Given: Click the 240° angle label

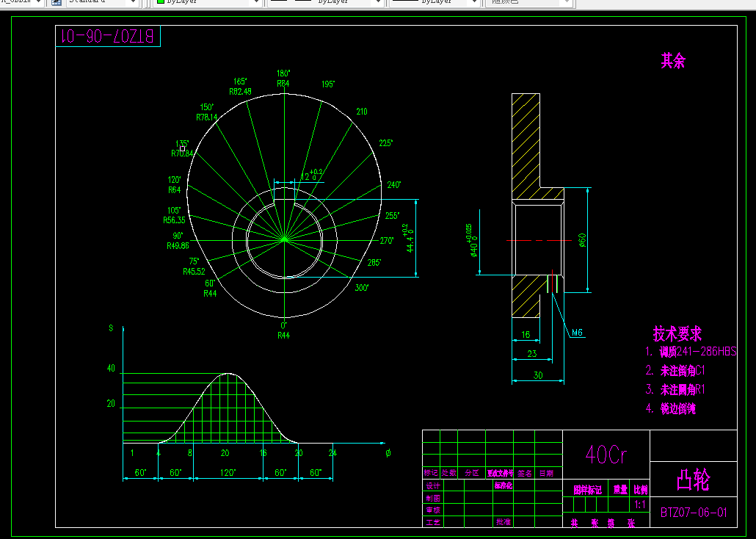Looking at the screenshot, I should click(x=394, y=185).
